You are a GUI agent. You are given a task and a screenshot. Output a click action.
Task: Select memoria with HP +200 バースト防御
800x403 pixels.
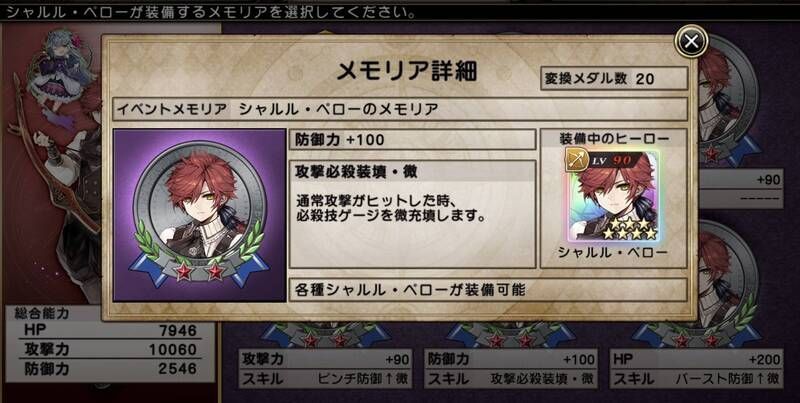[696, 368]
